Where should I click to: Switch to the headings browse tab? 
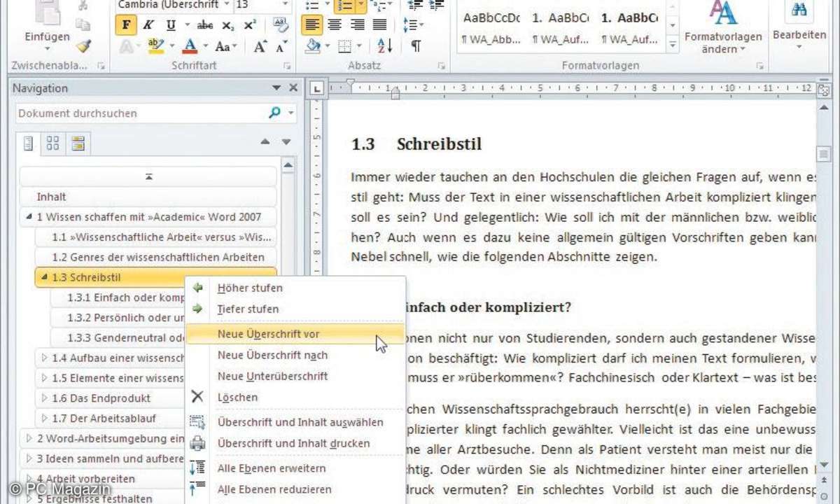tap(29, 144)
